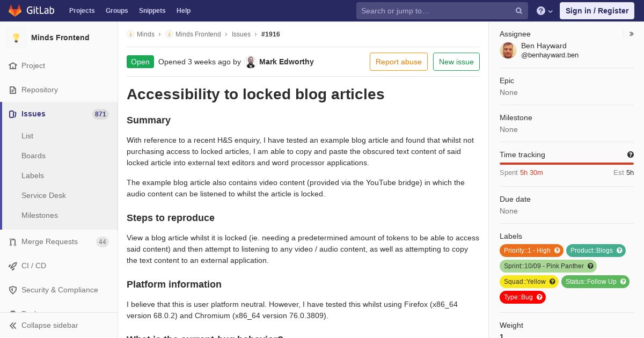The height and width of the screenshot is (338, 644).
Task: Click the Security & Compliance shield icon
Action: [x=13, y=290]
